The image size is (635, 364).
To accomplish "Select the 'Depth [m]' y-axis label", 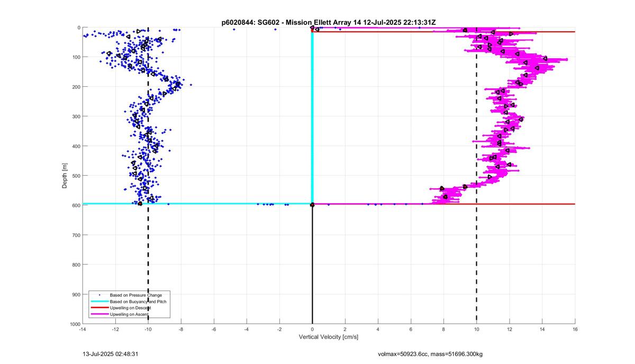I will point(65,176).
